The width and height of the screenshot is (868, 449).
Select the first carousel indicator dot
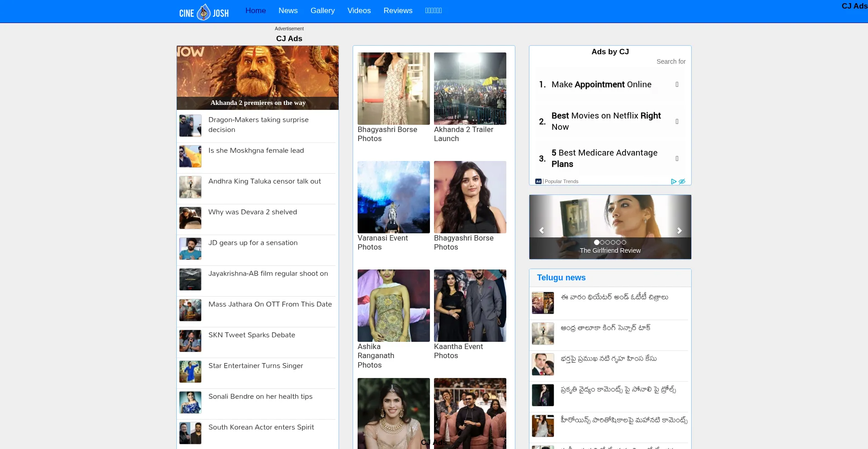coord(597,242)
